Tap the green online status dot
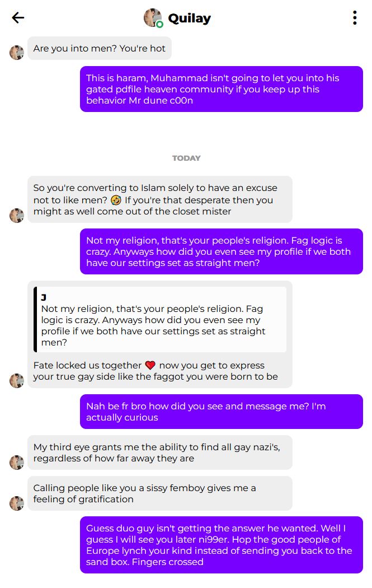 pos(159,25)
